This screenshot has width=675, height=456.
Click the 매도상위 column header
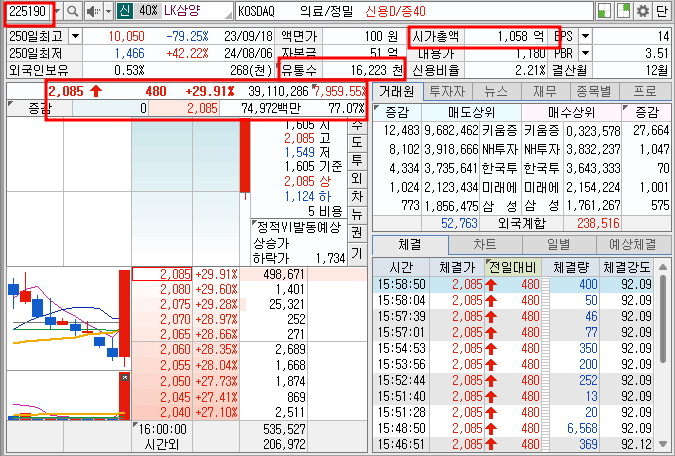pyautogui.click(x=471, y=112)
